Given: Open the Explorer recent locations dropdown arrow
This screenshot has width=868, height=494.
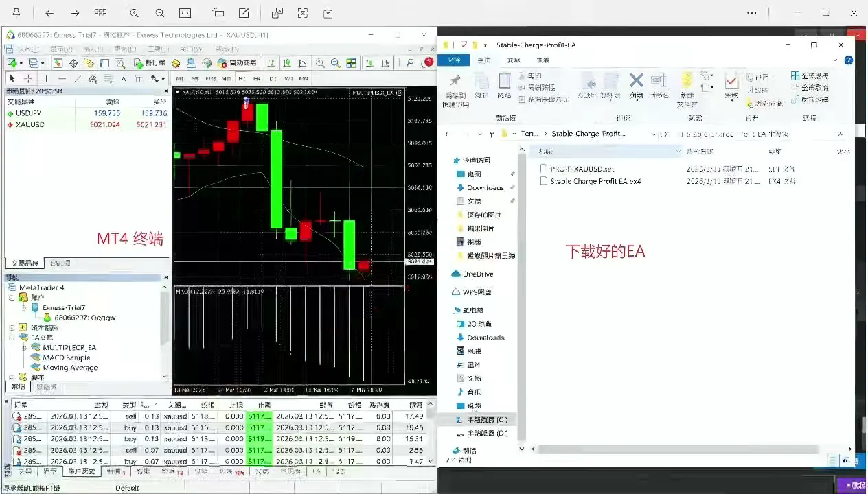Looking at the screenshot, I should tap(480, 134).
